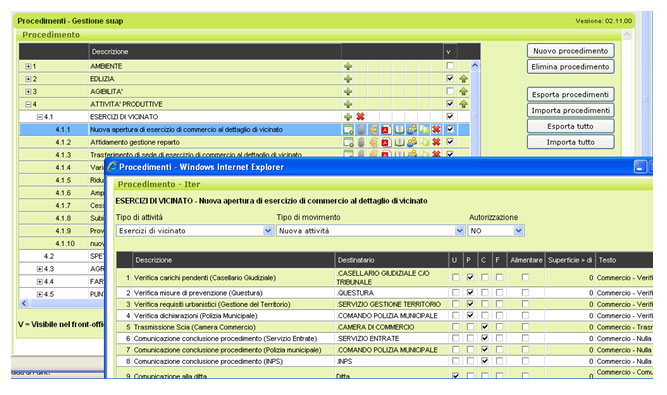Expand tree node 4.4

click(x=40, y=281)
